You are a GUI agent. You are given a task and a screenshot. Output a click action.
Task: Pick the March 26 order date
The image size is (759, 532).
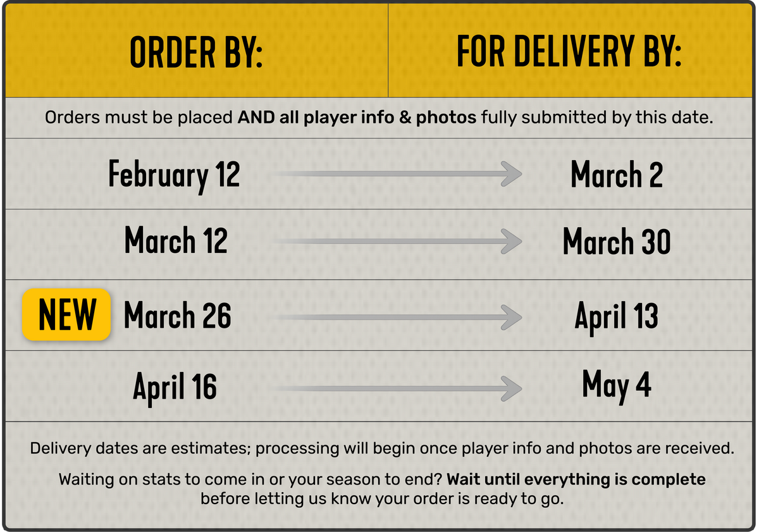(x=177, y=316)
